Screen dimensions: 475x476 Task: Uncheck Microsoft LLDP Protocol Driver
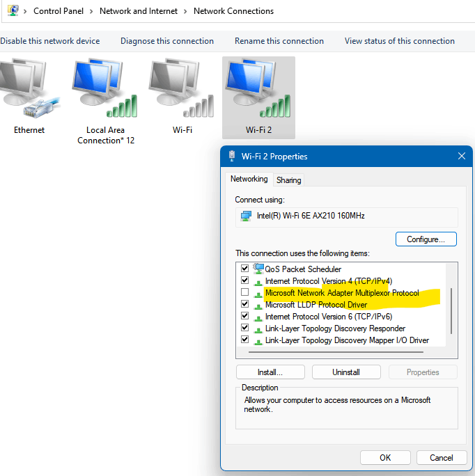pos(244,303)
